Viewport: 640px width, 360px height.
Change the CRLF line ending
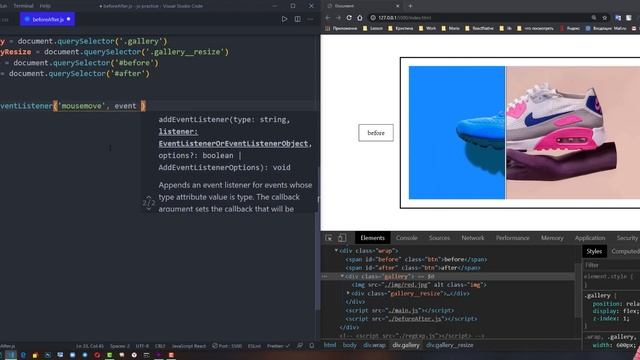(160, 346)
